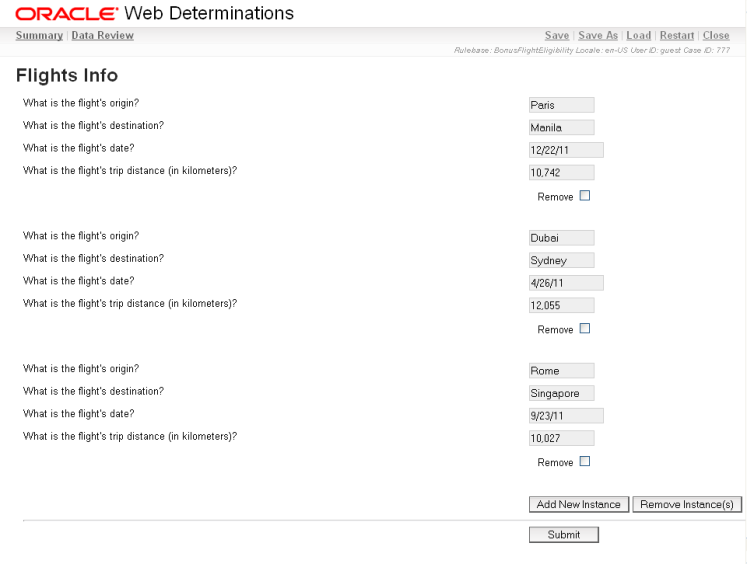Click the Save As link
The height and width of the screenshot is (564, 747).
point(599,36)
